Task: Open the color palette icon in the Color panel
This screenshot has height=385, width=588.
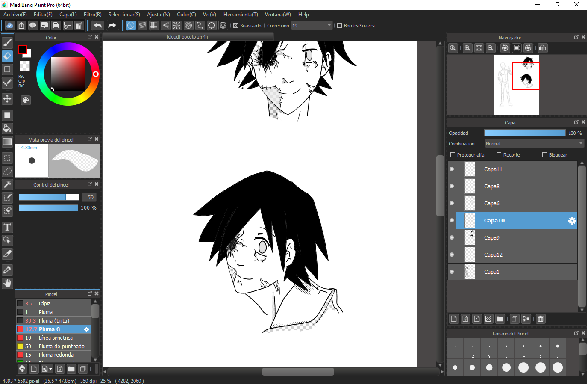Action: point(26,100)
